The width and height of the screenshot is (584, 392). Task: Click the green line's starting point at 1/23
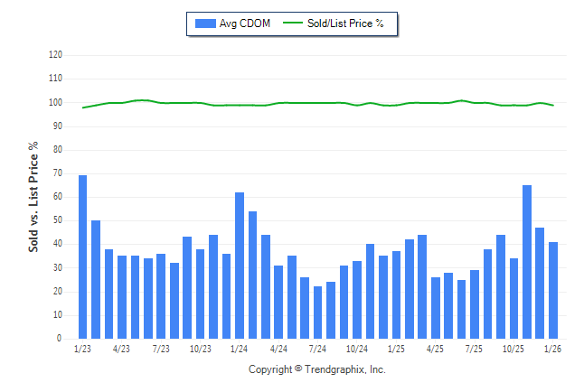(x=83, y=107)
